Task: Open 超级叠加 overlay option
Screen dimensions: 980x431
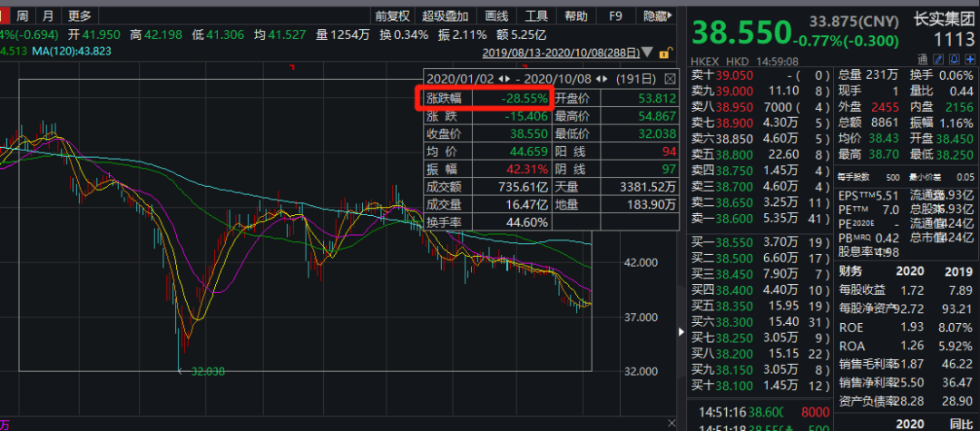Action: coord(446,16)
